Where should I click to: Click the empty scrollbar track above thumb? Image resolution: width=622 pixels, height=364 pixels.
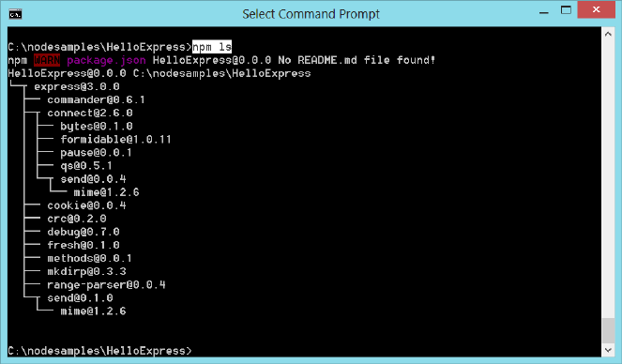(608, 178)
